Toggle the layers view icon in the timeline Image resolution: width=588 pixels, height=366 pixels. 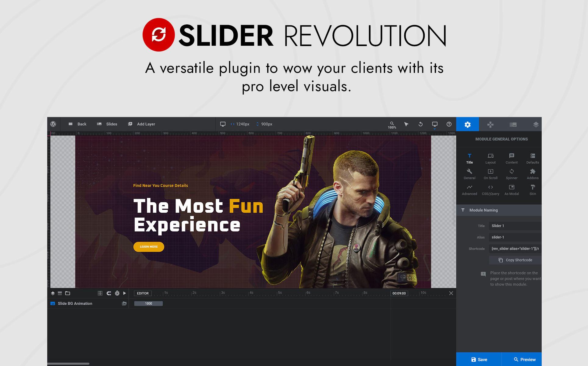[53, 293]
